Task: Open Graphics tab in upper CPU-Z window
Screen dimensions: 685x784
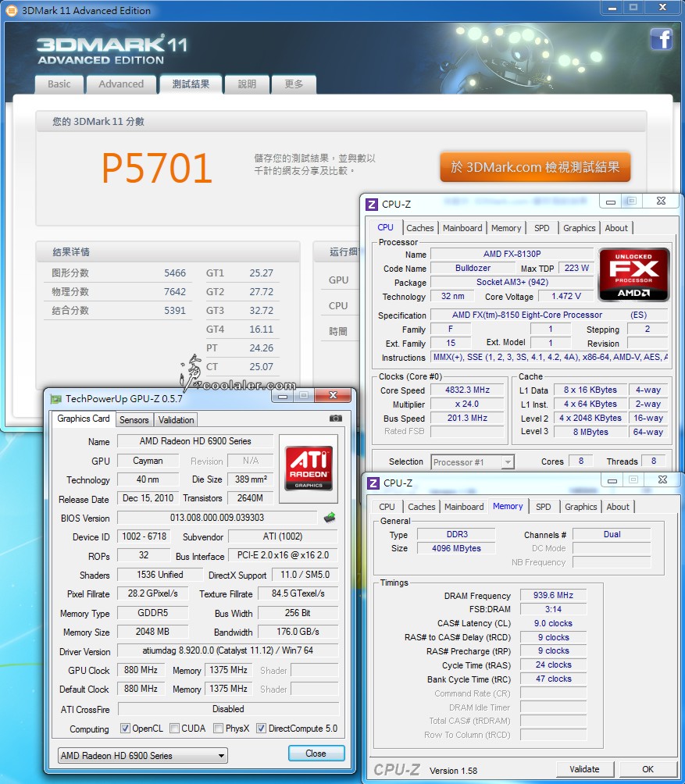Action: point(579,228)
